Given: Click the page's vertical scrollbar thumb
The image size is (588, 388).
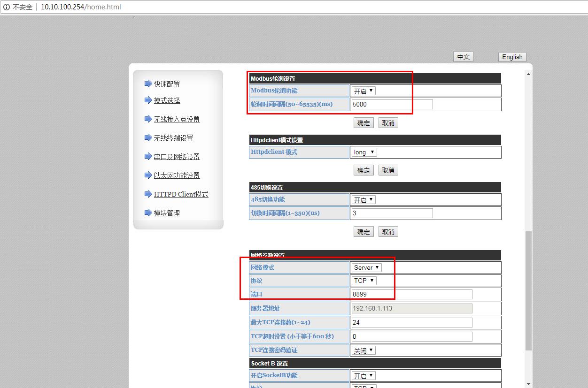Looking at the screenshot, I should (528, 291).
